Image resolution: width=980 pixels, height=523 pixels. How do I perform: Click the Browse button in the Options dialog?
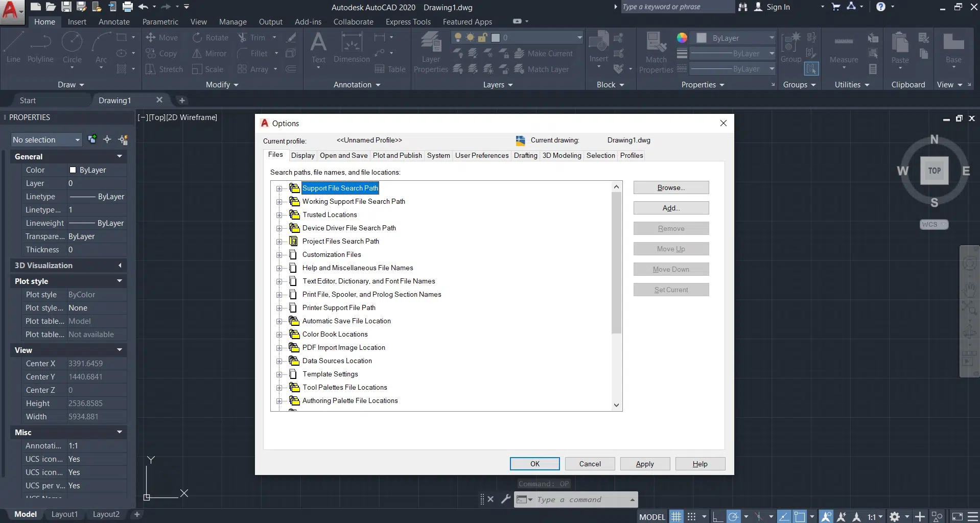[670, 187]
